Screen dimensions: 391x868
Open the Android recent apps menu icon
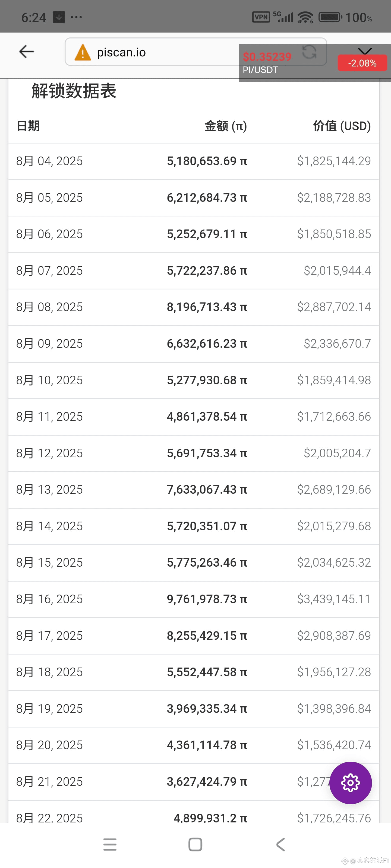pos(110,844)
